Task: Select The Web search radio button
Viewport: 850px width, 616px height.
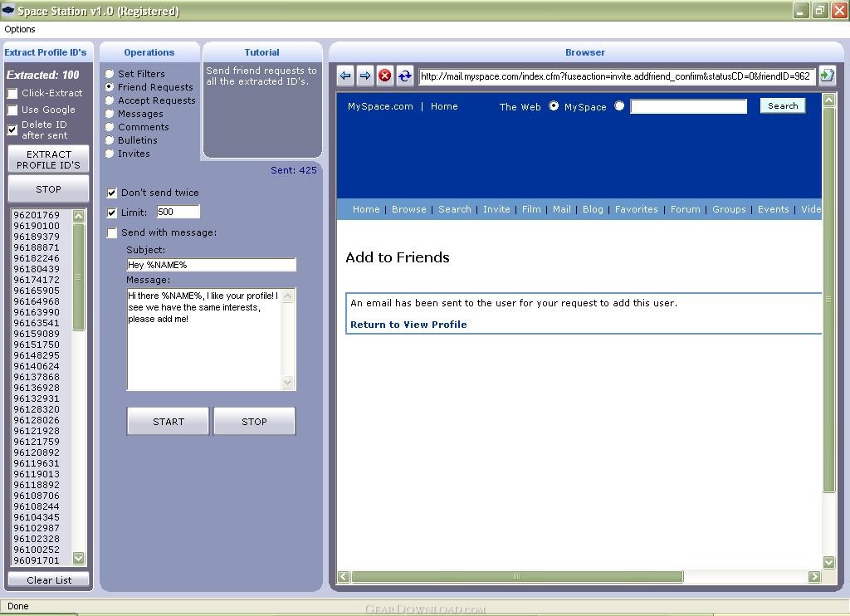Action: point(554,105)
